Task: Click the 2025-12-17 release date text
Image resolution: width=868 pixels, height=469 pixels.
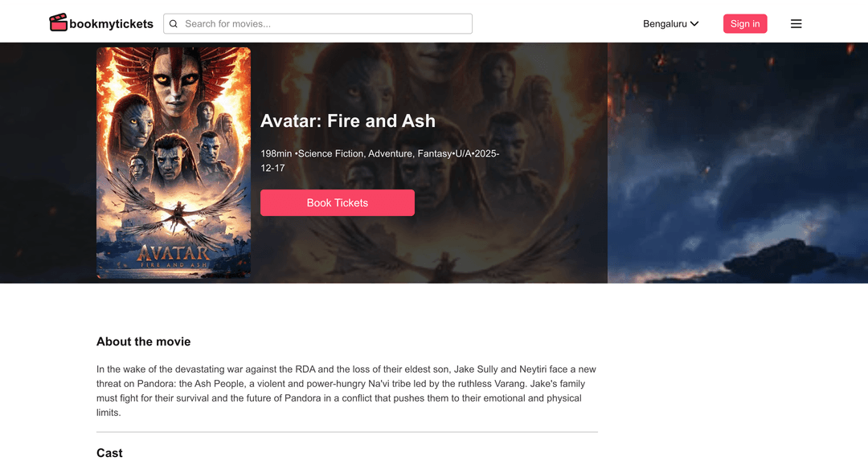Action: coord(379,161)
